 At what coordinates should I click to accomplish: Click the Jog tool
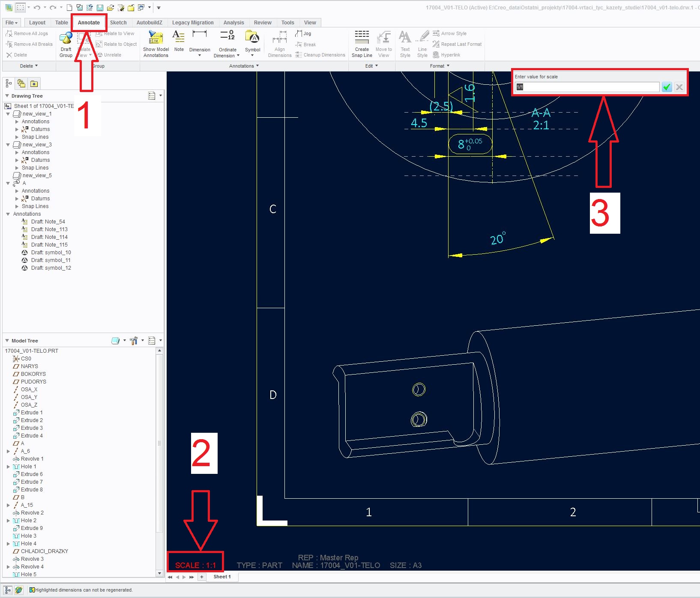pos(303,33)
